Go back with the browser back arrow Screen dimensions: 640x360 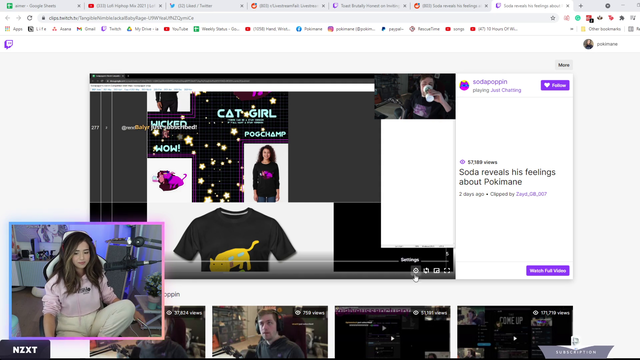pyautogui.click(x=7, y=18)
